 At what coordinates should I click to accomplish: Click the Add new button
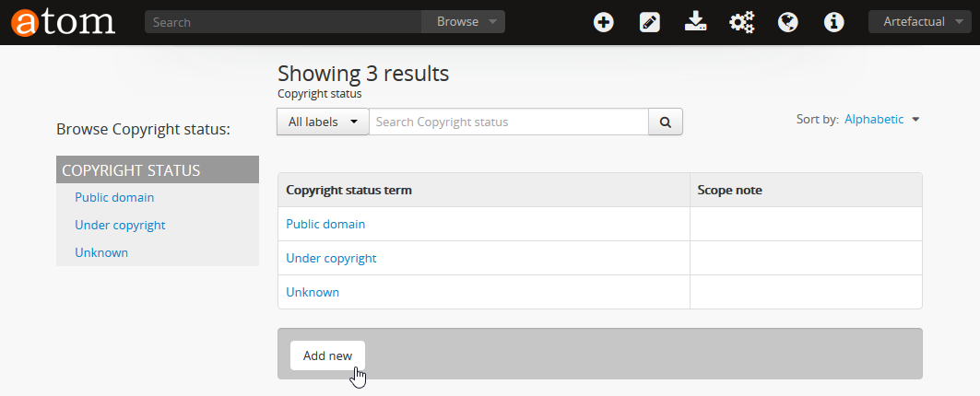click(327, 355)
